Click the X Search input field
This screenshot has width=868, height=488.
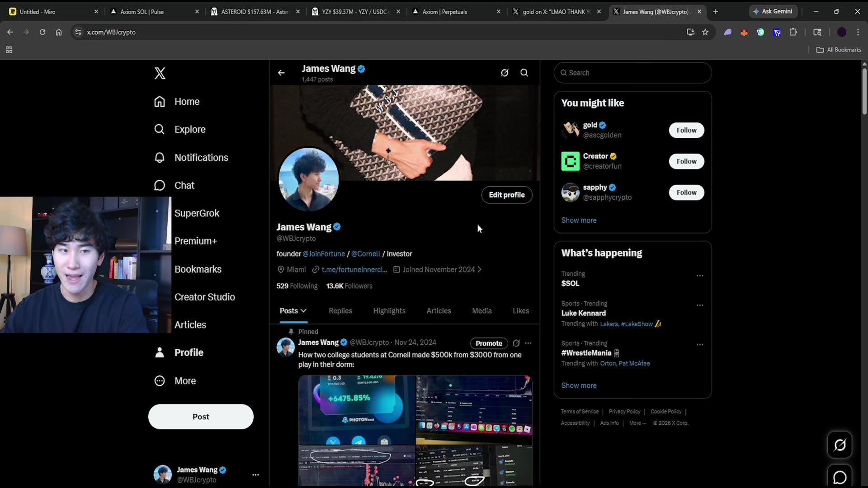(x=632, y=73)
